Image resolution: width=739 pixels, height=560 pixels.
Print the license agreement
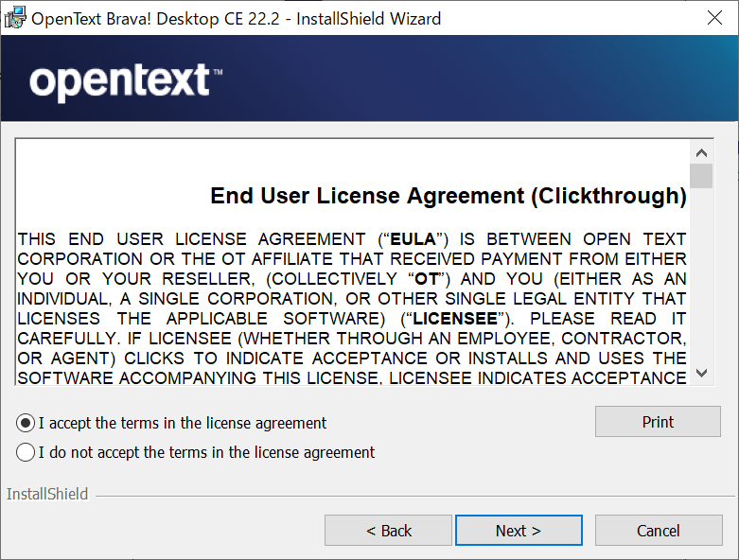pos(658,422)
